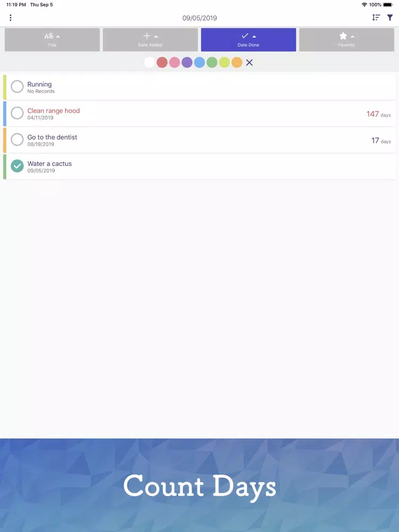Select the Date Done sort button
Screen dimensions: 399x532
click(x=248, y=40)
